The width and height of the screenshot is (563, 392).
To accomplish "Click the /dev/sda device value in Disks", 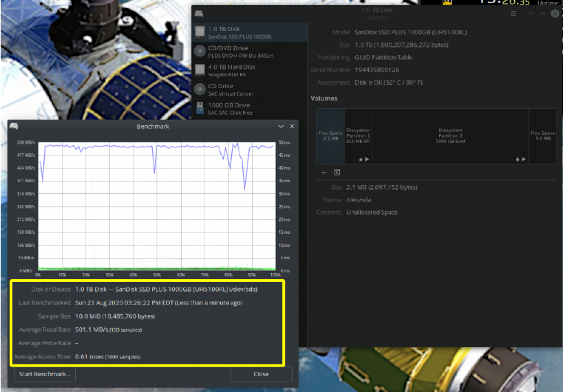I will pos(359,199).
